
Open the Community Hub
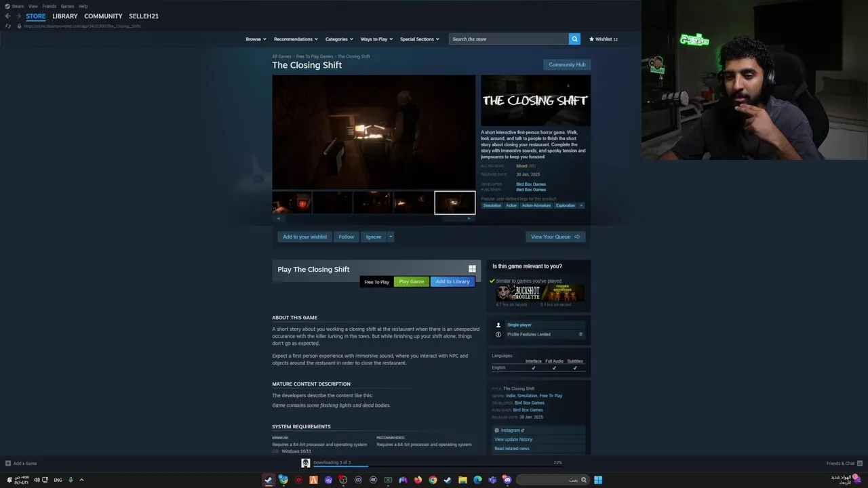point(567,64)
